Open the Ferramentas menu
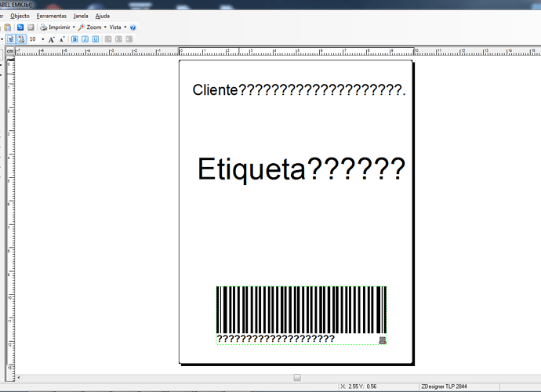541x392 pixels. pyautogui.click(x=52, y=16)
